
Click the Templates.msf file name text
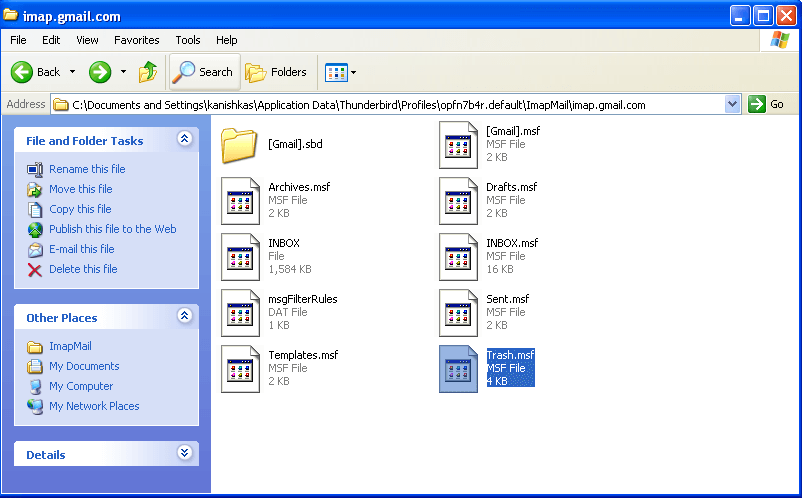303,355
